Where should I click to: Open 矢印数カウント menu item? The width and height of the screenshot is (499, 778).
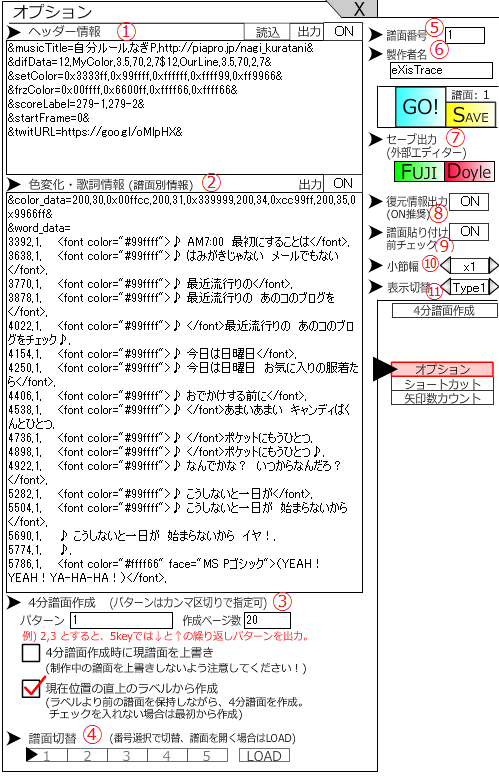click(442, 398)
